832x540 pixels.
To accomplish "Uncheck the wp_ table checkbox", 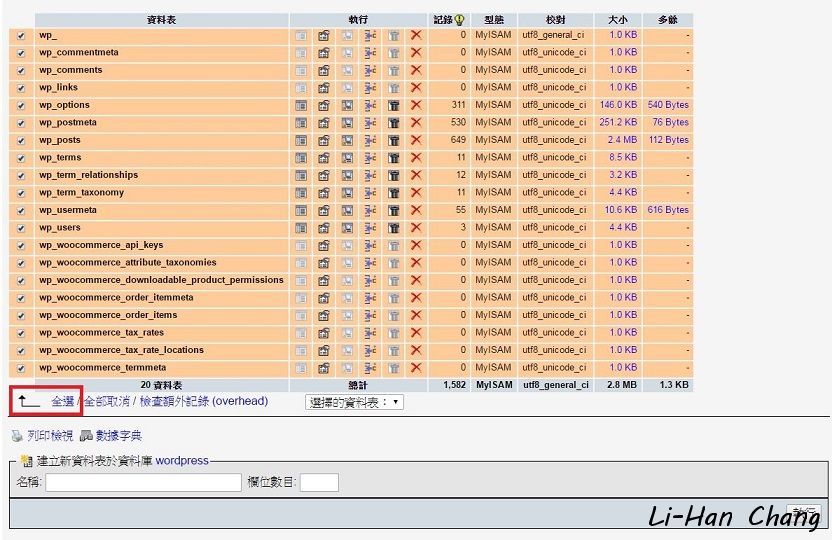I will [21, 36].
